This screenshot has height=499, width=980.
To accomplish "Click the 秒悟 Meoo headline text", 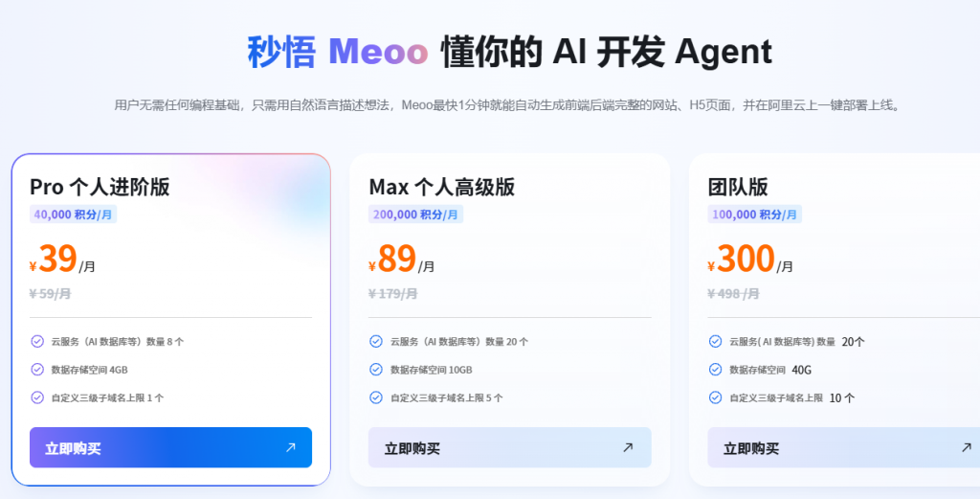I will coord(338,52).
